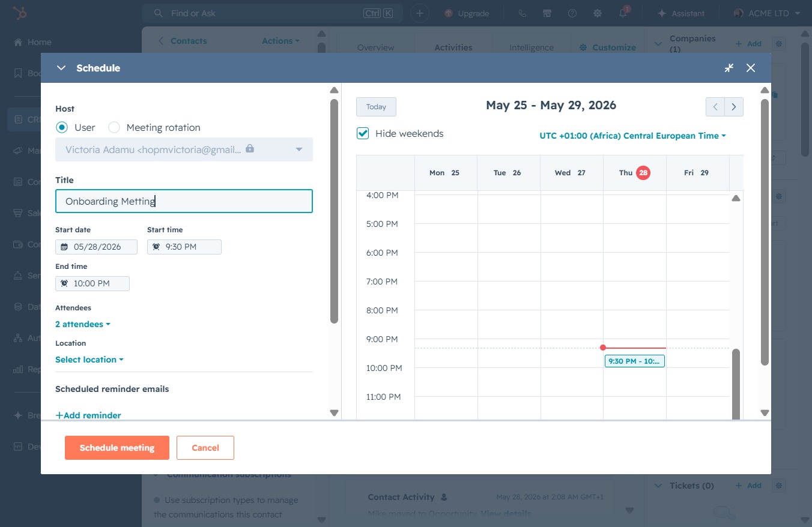Click the search magnifier icon
The height and width of the screenshot is (527, 812).
pos(159,13)
